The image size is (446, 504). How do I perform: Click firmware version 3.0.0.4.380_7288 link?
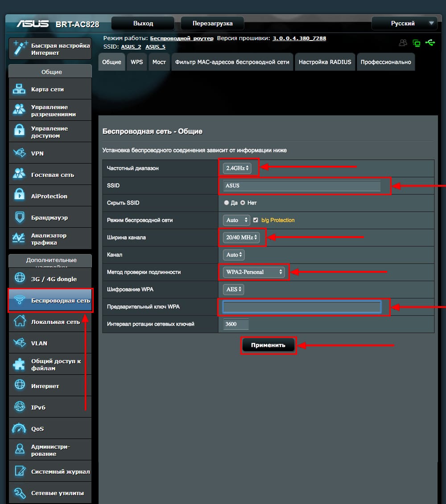(299, 38)
